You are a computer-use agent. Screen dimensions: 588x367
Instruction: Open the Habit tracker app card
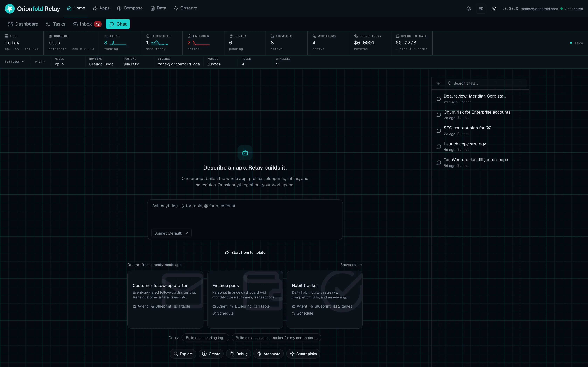tap(325, 300)
